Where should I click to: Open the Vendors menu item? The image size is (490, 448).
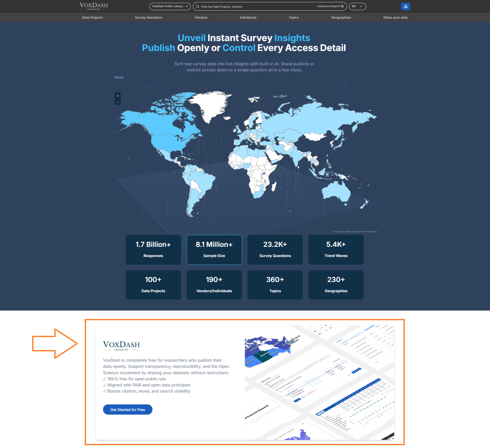click(x=201, y=18)
